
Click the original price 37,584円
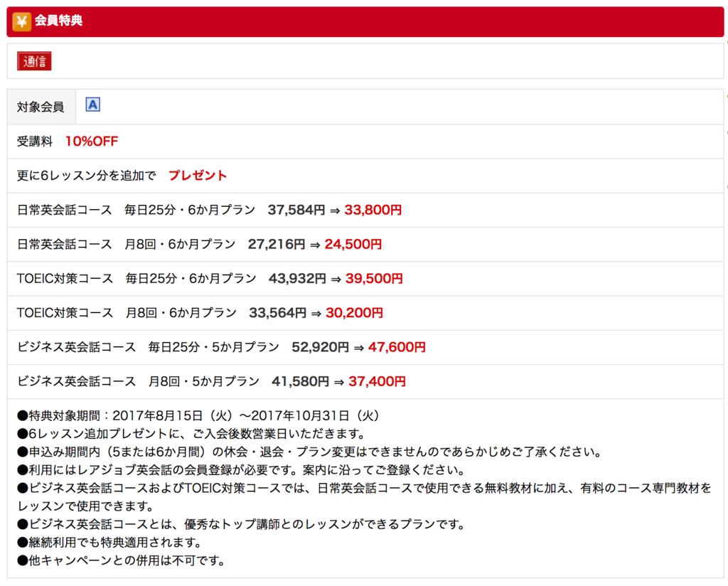tap(296, 210)
